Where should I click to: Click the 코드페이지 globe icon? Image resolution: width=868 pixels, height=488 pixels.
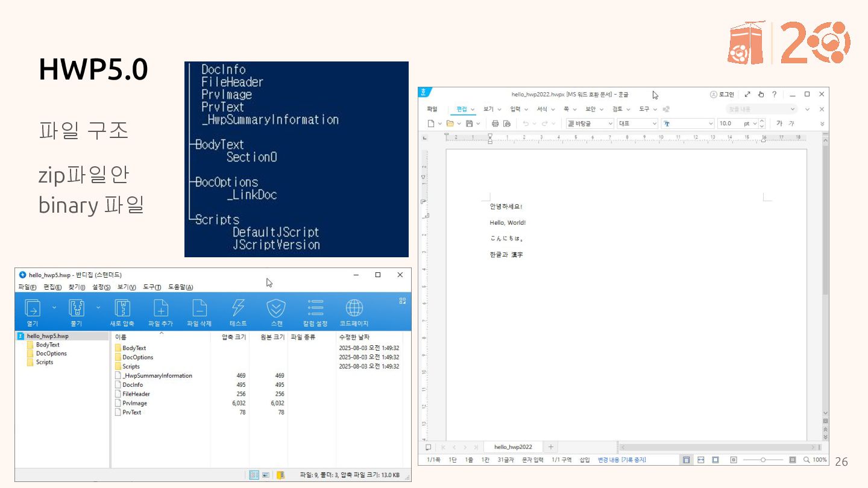tap(354, 308)
